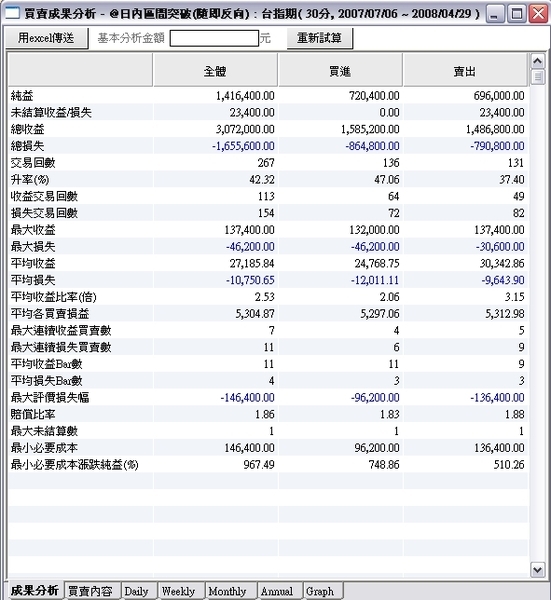Select the 最大連續收益買賣數 row label
This screenshot has height=600, width=551.
[61, 331]
